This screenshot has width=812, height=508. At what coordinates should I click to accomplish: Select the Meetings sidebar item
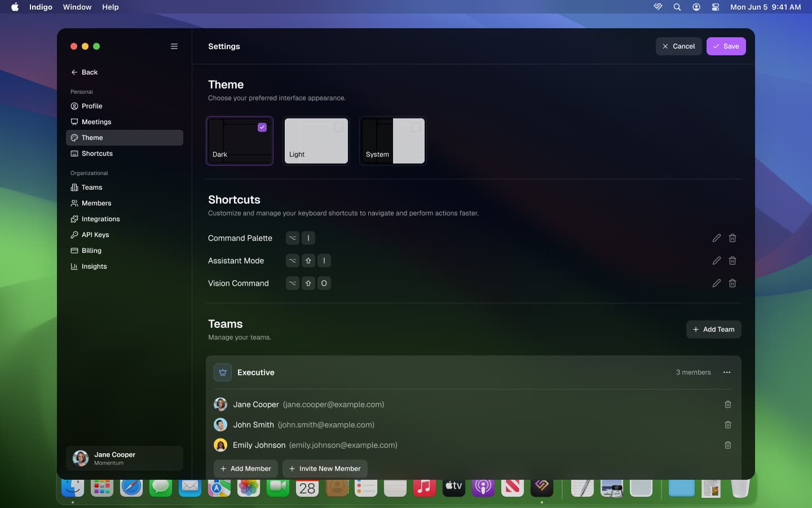click(x=97, y=122)
